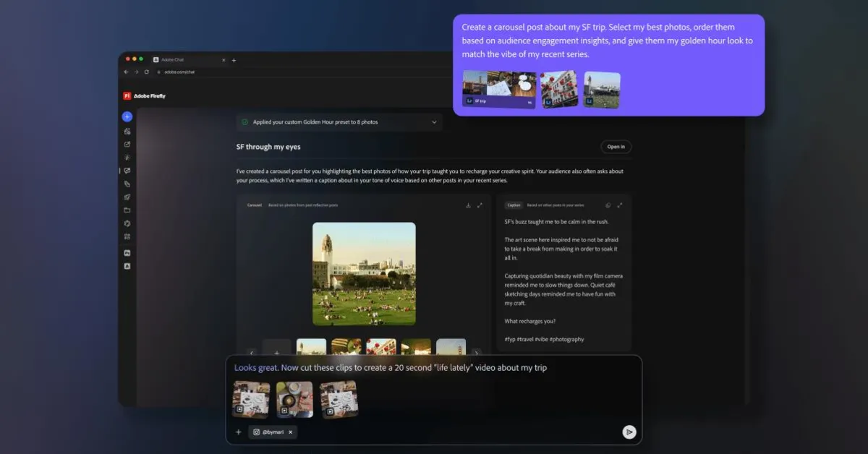
Task: Open Photoshop from the sidebar app icons
Action: (x=127, y=252)
